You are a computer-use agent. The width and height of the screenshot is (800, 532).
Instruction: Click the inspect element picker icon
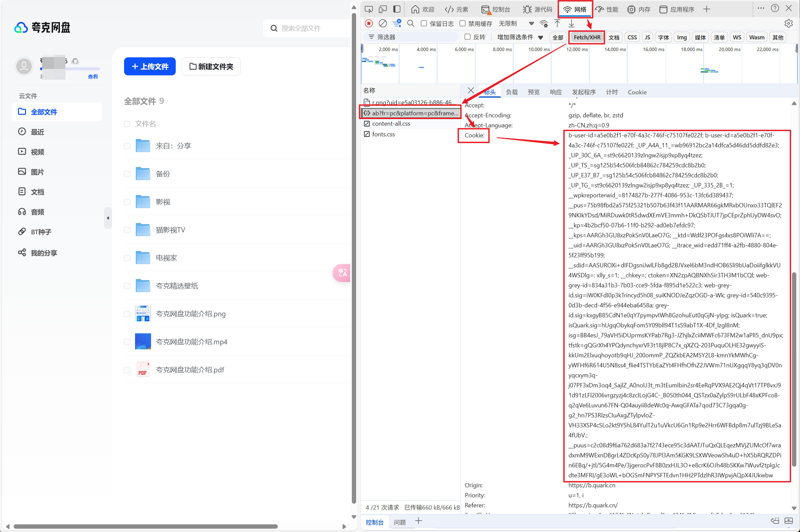click(368, 9)
